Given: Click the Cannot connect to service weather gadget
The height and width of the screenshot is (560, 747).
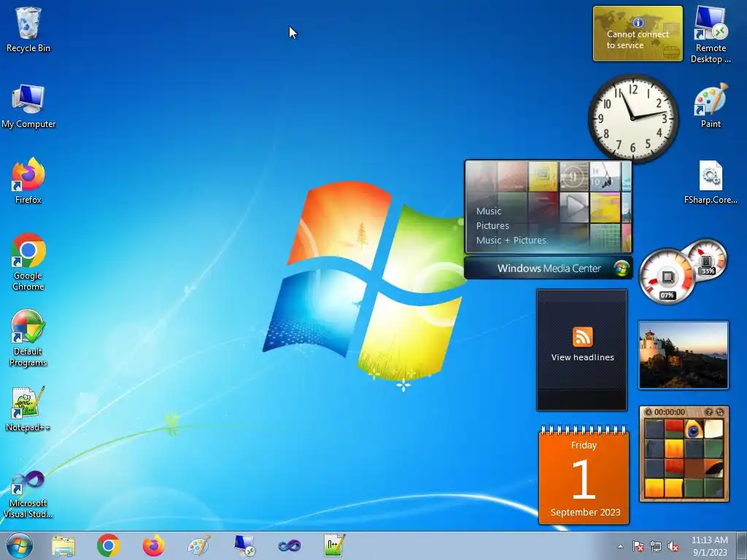Looking at the screenshot, I should [638, 34].
